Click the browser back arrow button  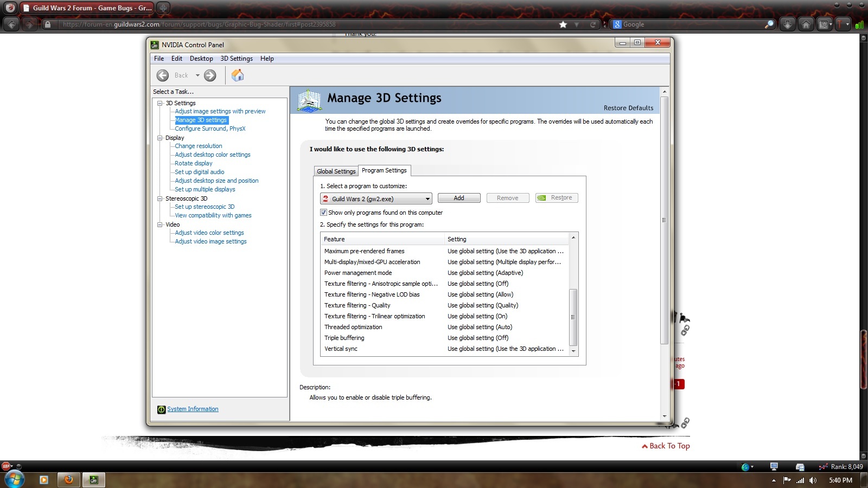(x=11, y=24)
